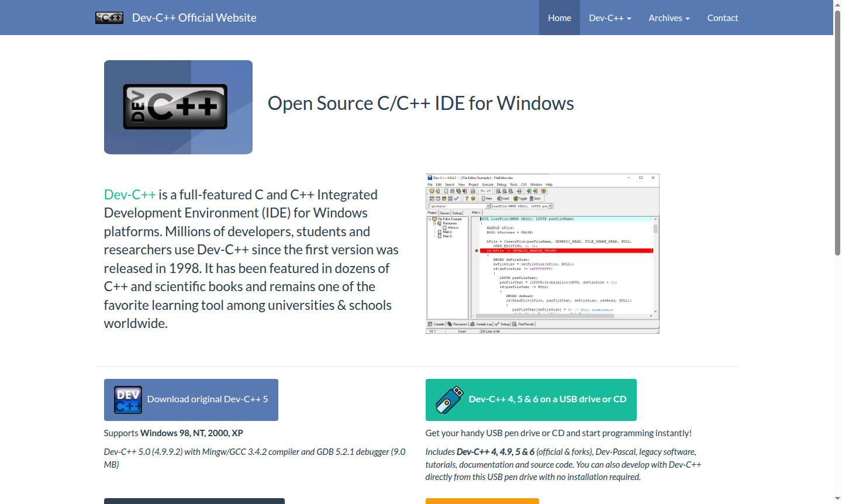Click the magnifying glass Find icon in the toolbar

click(498, 191)
